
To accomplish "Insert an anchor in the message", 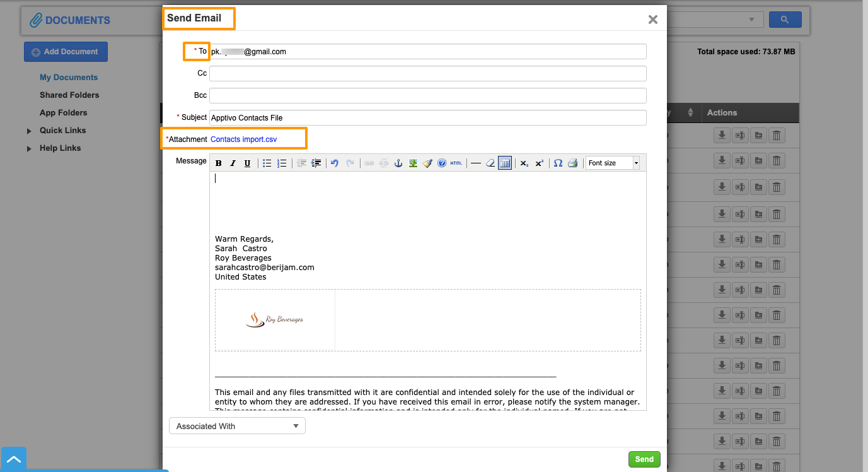I will click(398, 163).
